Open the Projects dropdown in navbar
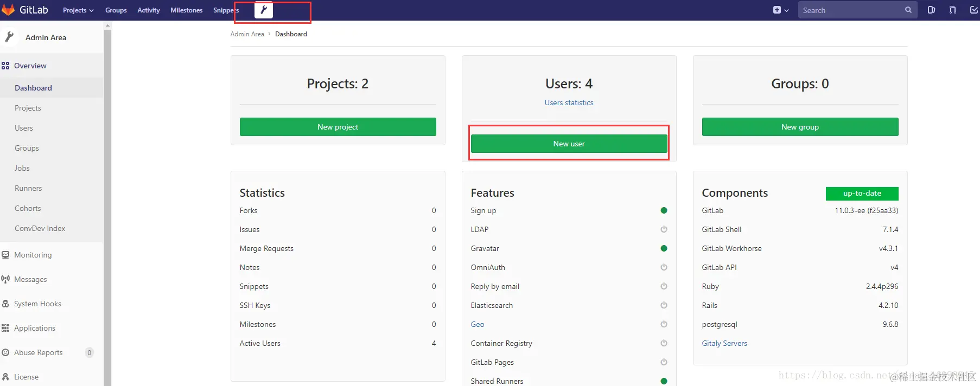Image resolution: width=980 pixels, height=386 pixels. 78,10
